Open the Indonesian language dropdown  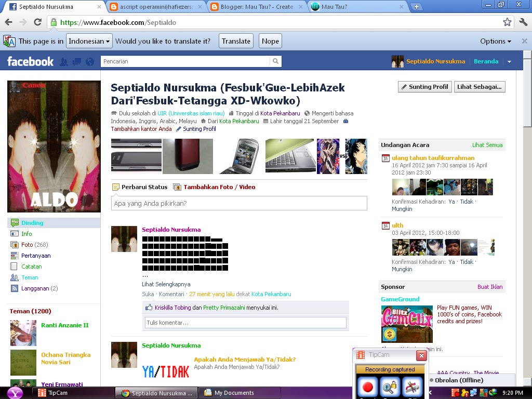click(x=89, y=41)
